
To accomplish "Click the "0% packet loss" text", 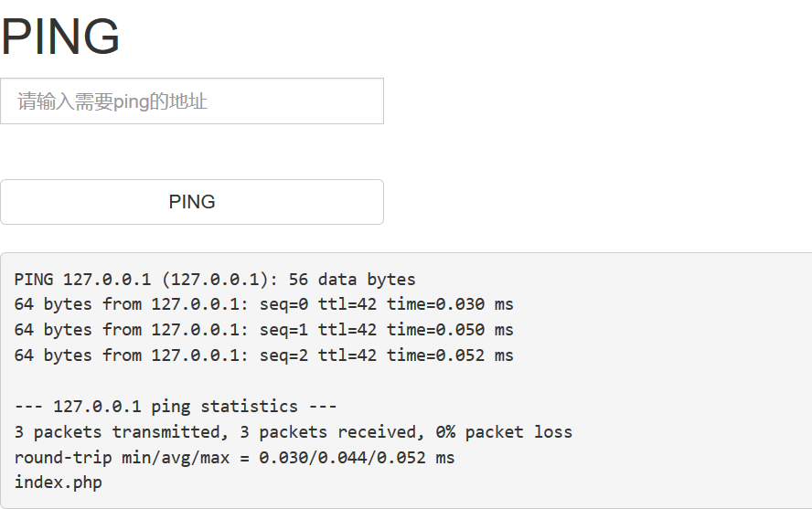I will (504, 431).
